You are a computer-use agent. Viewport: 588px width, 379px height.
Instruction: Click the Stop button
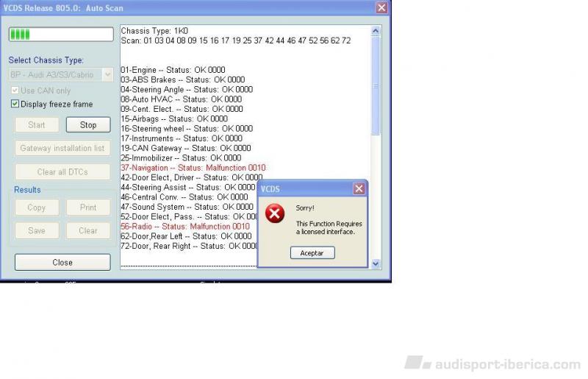88,124
